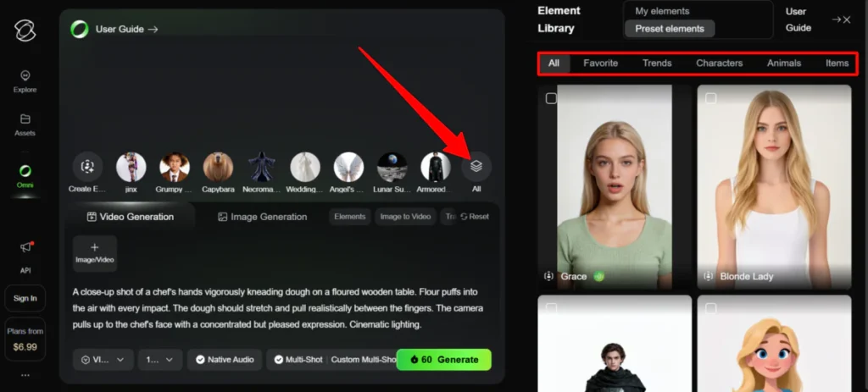
Task: Click the Create Element icon
Action: 87,167
